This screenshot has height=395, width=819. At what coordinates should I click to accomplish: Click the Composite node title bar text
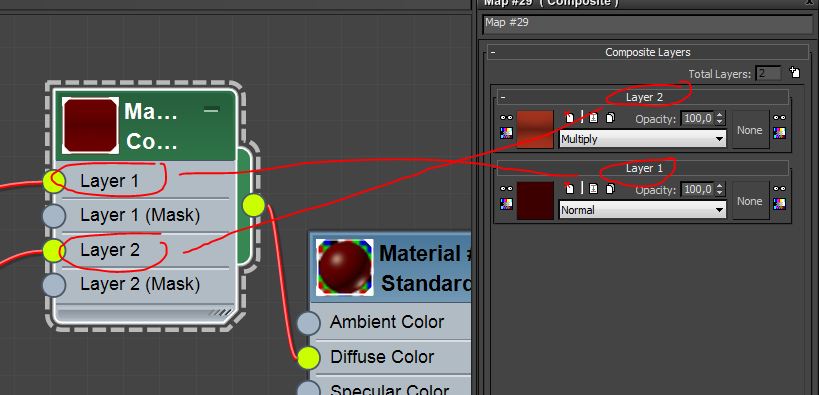click(x=151, y=126)
